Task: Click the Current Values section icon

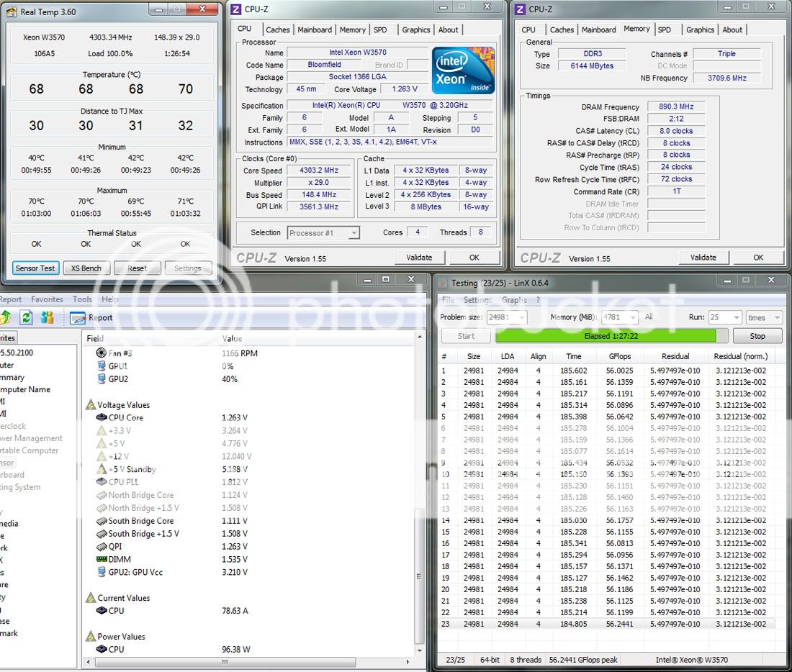Action: (91, 598)
